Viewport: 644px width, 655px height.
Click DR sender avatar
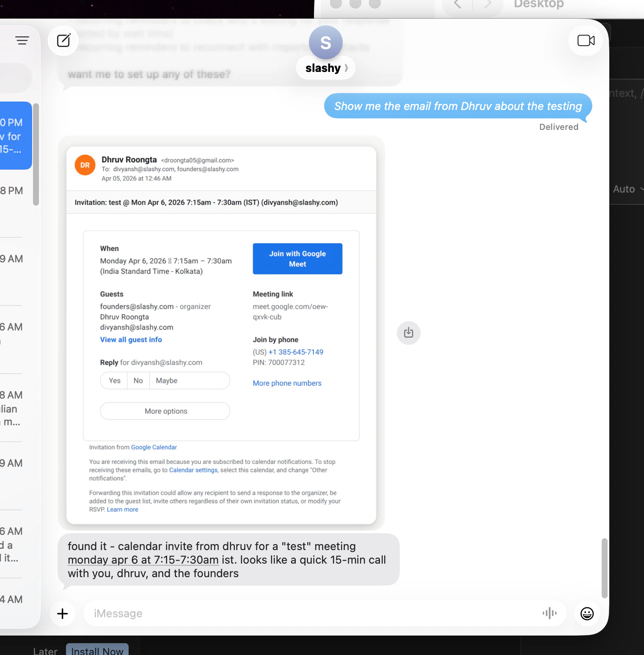(x=85, y=165)
